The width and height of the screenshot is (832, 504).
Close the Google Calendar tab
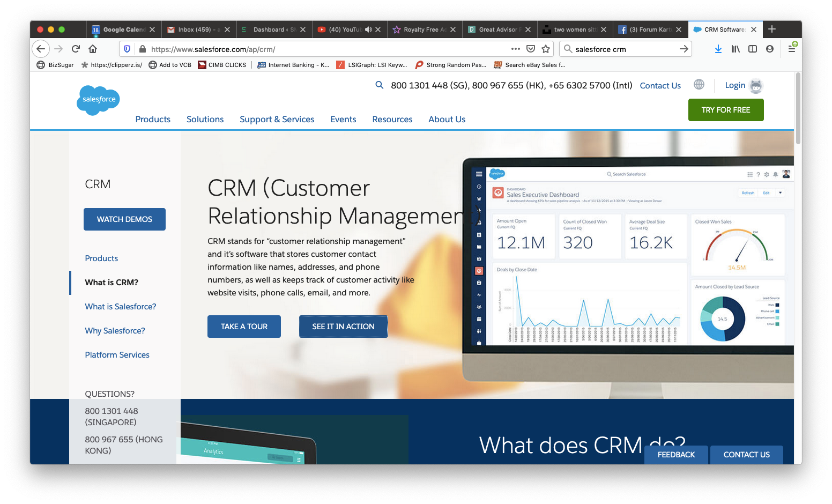(x=152, y=29)
